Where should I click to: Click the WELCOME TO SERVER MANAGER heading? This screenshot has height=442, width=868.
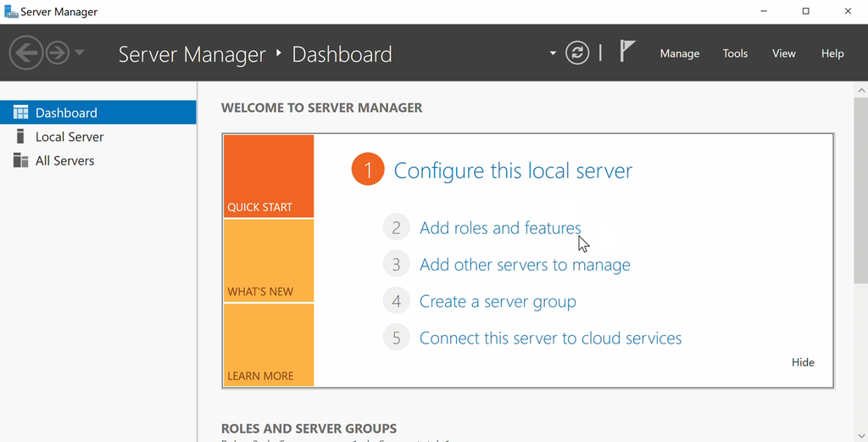click(321, 108)
